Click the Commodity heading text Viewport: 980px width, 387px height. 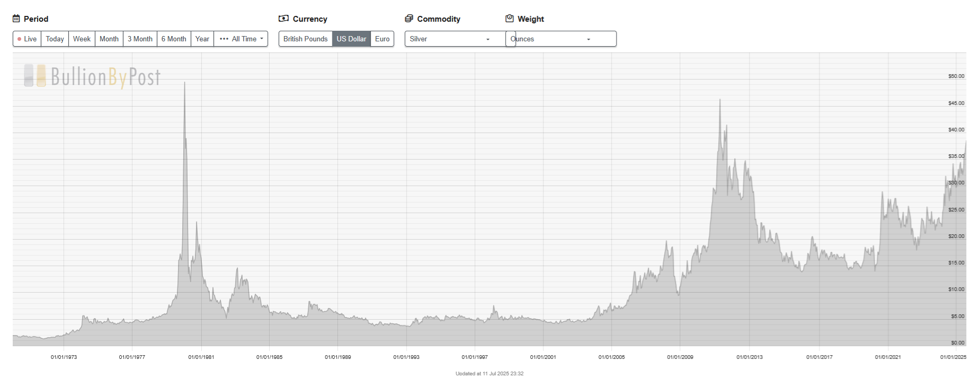point(439,19)
